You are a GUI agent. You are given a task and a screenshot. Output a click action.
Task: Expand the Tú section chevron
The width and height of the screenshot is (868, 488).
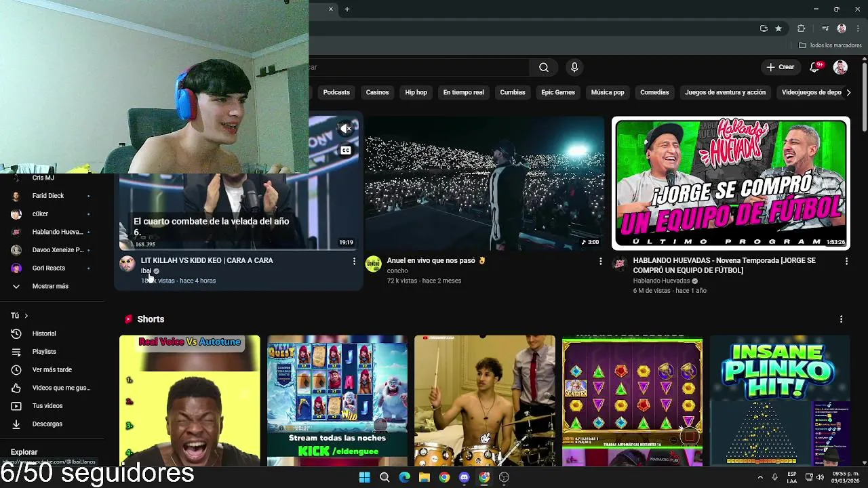[x=26, y=316]
